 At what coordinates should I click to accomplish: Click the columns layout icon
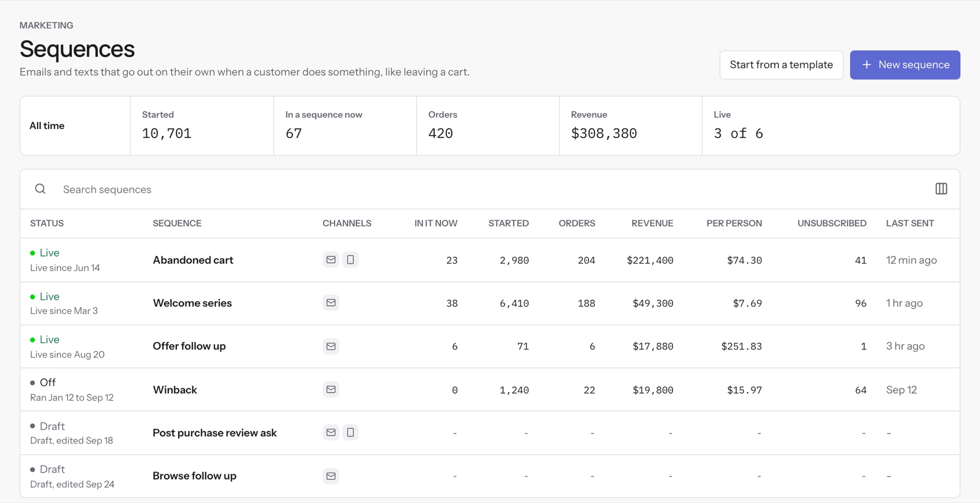pyautogui.click(x=941, y=189)
